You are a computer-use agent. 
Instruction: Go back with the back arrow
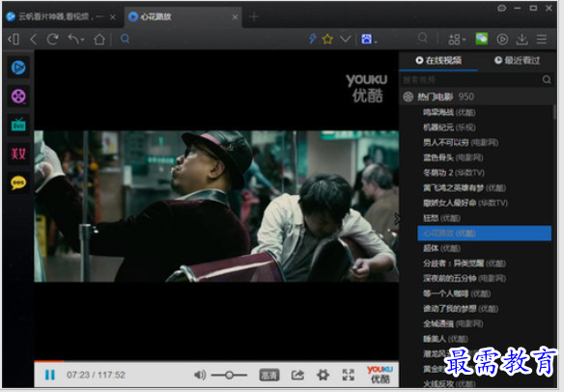(x=34, y=39)
